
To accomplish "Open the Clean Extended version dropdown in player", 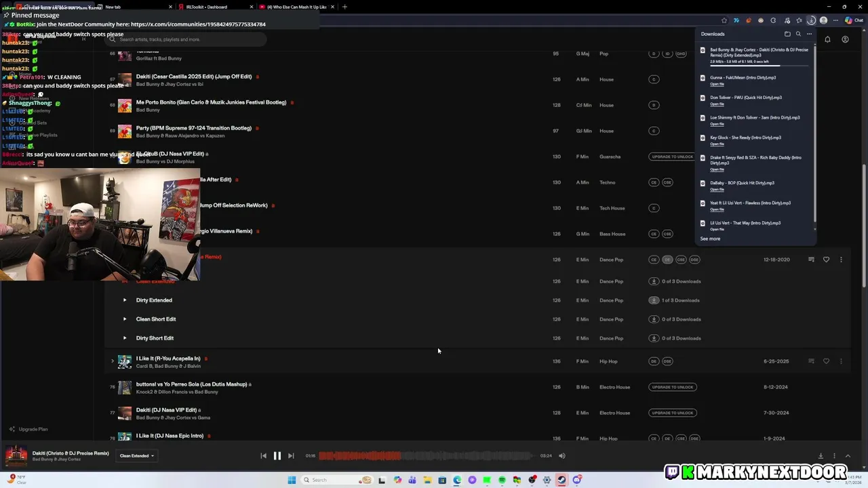I will (137, 455).
